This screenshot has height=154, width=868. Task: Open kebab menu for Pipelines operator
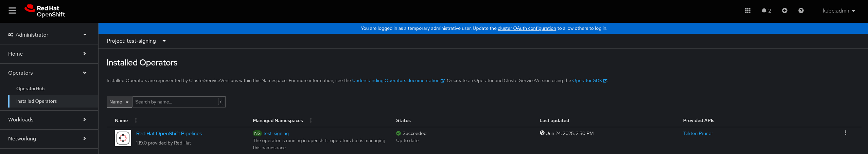coord(845,133)
